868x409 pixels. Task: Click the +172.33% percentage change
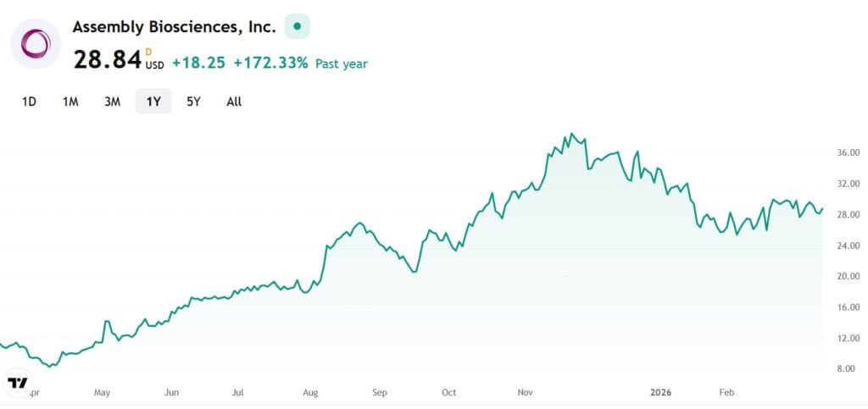click(x=270, y=64)
